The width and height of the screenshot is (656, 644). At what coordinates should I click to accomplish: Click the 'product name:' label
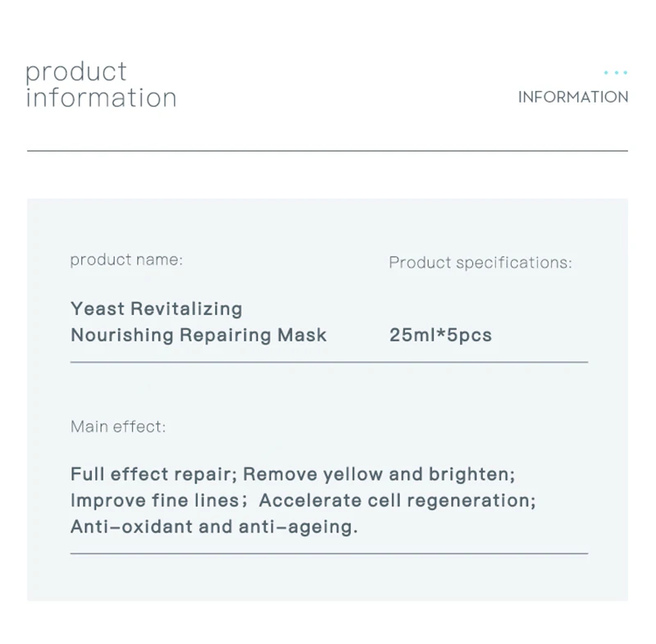point(126,260)
